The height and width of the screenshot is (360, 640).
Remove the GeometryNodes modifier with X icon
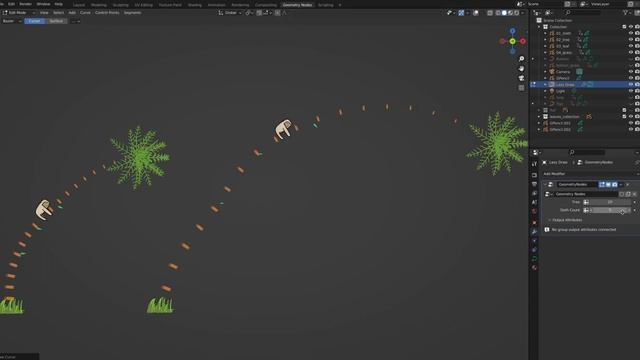point(627,184)
